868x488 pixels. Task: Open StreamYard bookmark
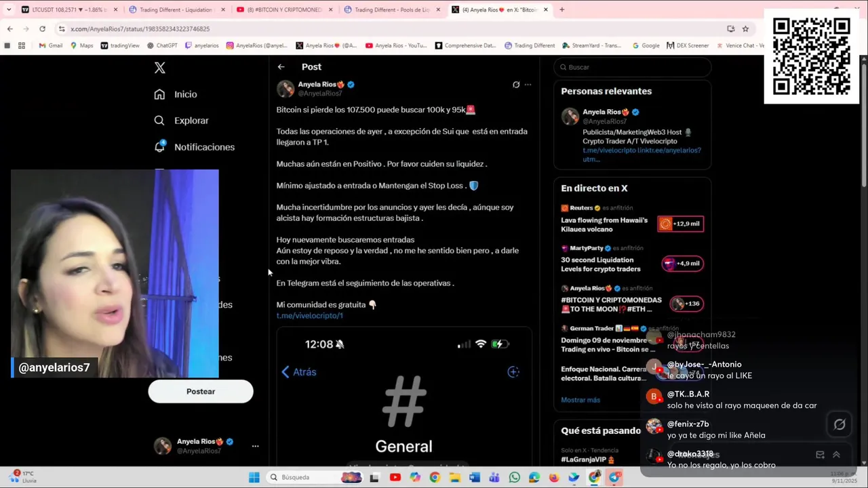click(x=591, y=45)
